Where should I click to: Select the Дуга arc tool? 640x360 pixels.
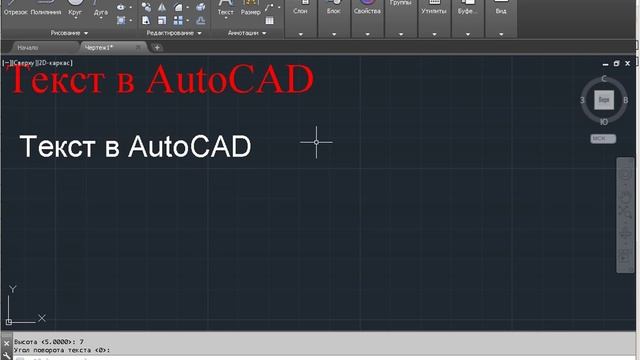(x=100, y=8)
